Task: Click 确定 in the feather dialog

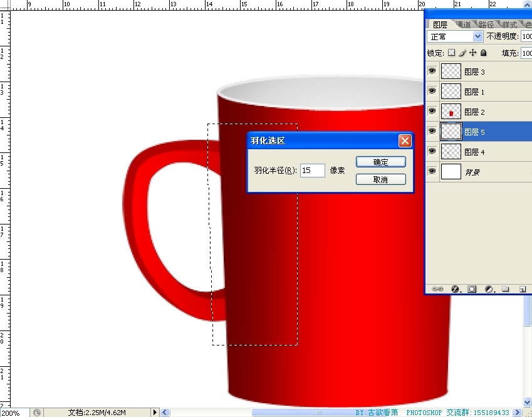Action: pos(380,162)
